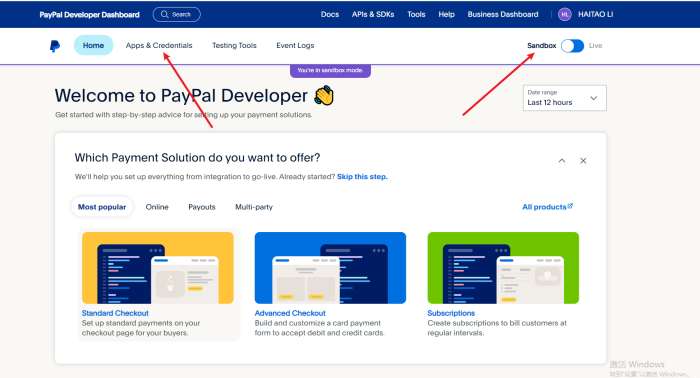Click PayPal Developer Dashboard title
Viewport: 700px width, 378px height.
89,15
